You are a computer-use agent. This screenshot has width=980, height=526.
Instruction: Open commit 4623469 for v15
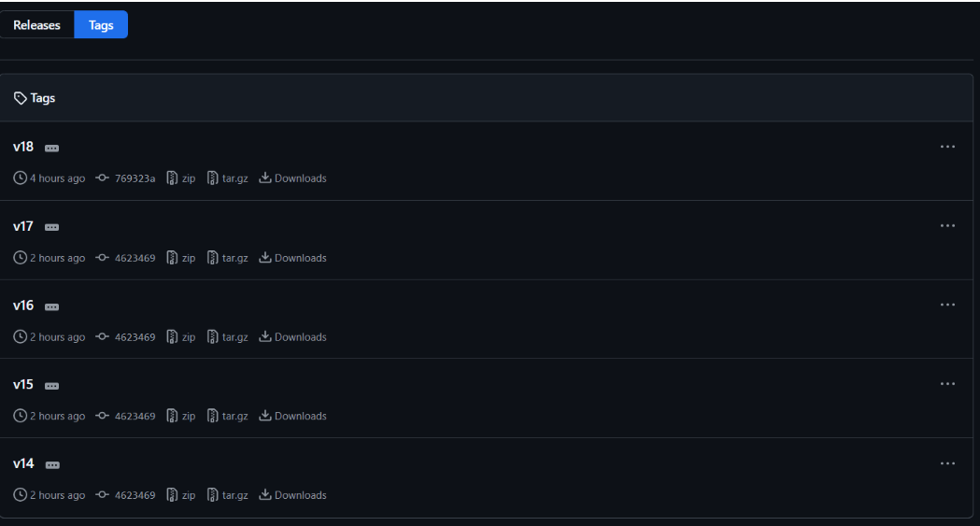point(135,416)
